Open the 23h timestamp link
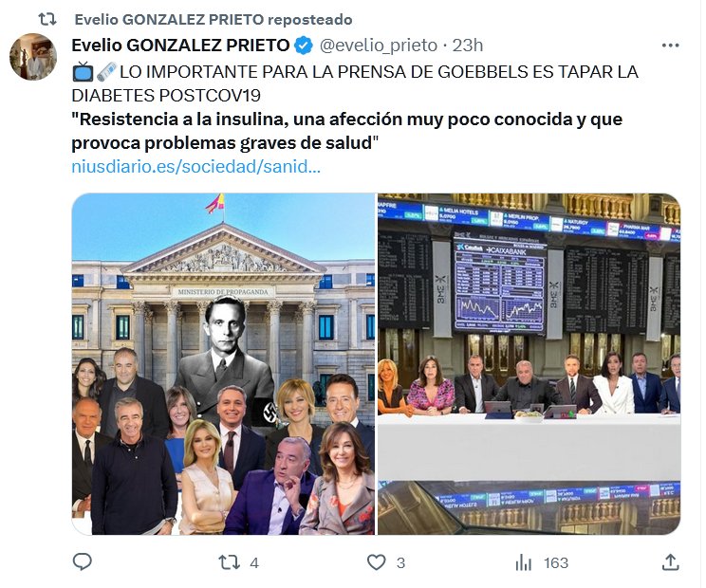The width and height of the screenshot is (706, 588). point(468,46)
